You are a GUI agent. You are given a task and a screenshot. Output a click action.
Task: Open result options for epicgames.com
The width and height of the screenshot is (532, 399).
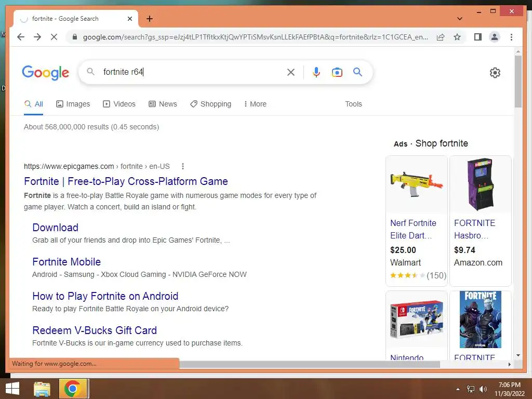click(x=183, y=166)
